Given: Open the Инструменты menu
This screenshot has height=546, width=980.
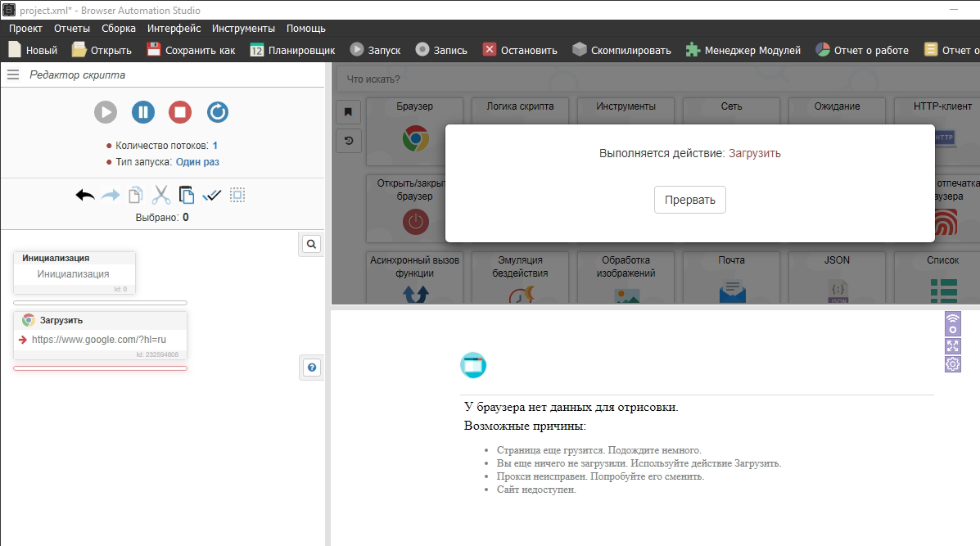Looking at the screenshot, I should pyautogui.click(x=244, y=28).
